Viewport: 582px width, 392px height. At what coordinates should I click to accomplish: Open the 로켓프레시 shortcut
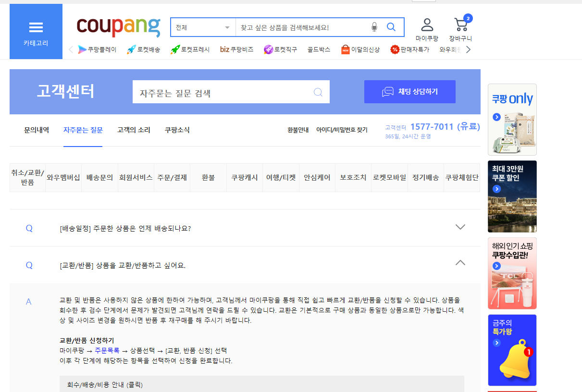coord(190,49)
